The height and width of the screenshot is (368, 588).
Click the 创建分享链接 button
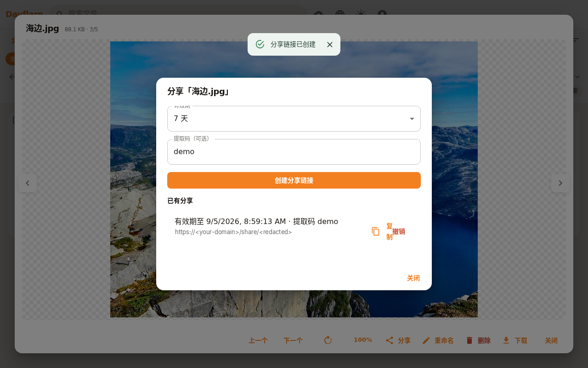coord(294,180)
